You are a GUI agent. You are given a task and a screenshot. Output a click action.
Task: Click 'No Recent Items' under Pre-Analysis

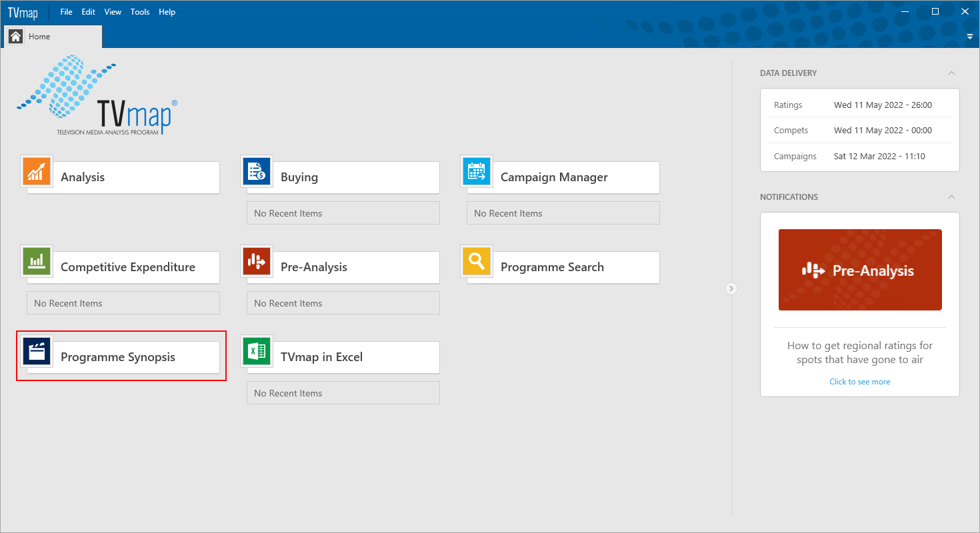[x=343, y=303]
